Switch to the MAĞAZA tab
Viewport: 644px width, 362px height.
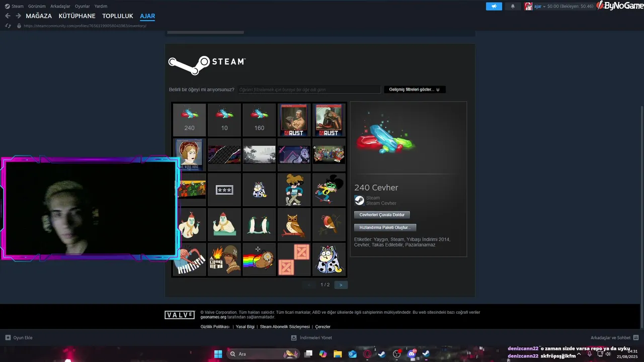tap(39, 16)
